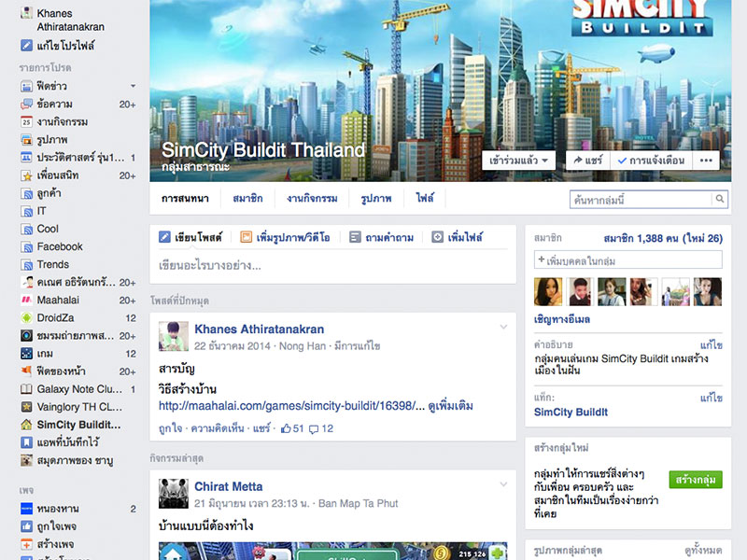Click the games icon in sidebar
Screen dimensions: 747x560
click(x=26, y=354)
